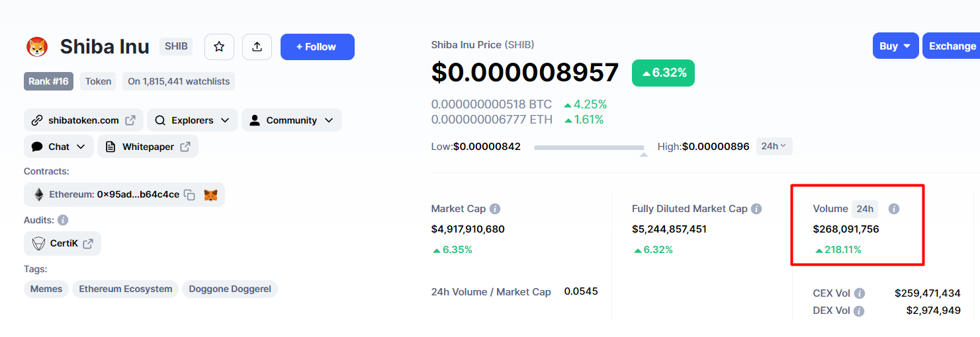Viewport: 980px width, 337px height.
Task: Click Audits info icon
Action: [x=63, y=220]
